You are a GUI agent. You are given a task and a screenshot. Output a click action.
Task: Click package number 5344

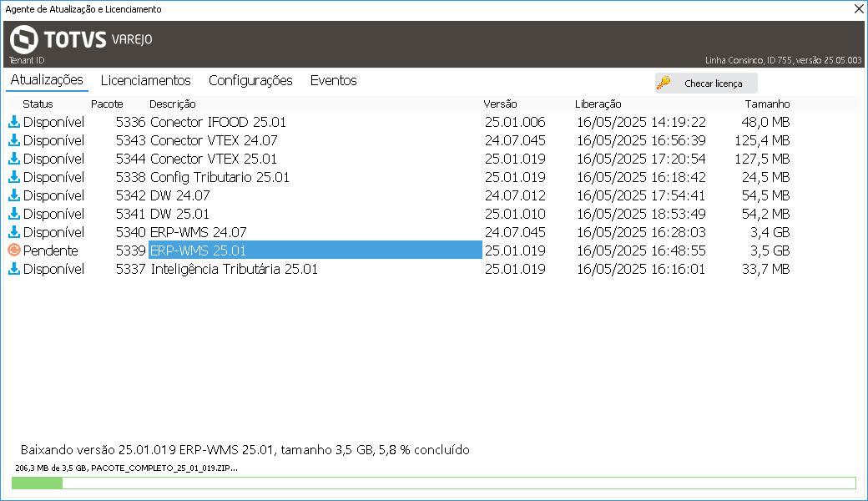click(x=131, y=159)
